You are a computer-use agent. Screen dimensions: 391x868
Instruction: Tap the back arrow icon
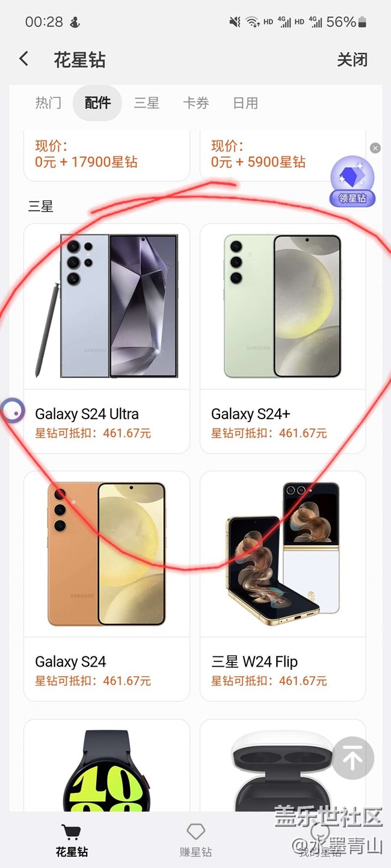(x=23, y=59)
